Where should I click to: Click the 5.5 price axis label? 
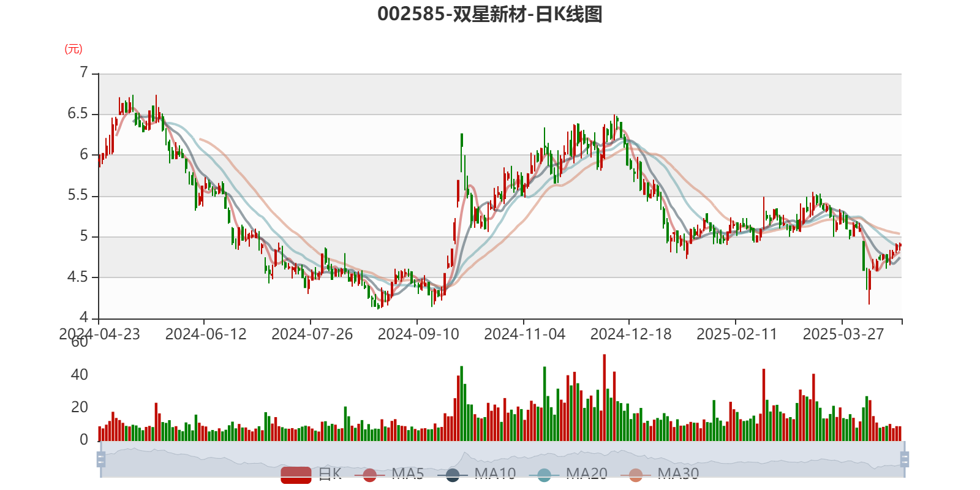pos(78,195)
